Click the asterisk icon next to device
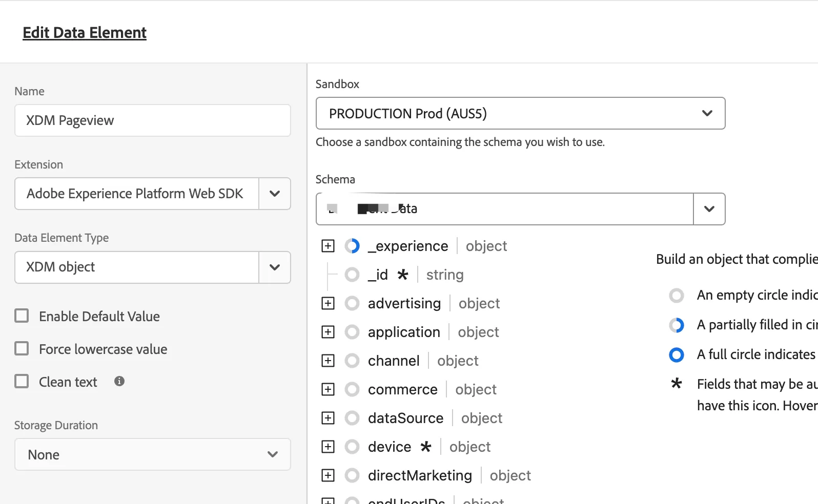This screenshot has width=818, height=504. click(426, 447)
